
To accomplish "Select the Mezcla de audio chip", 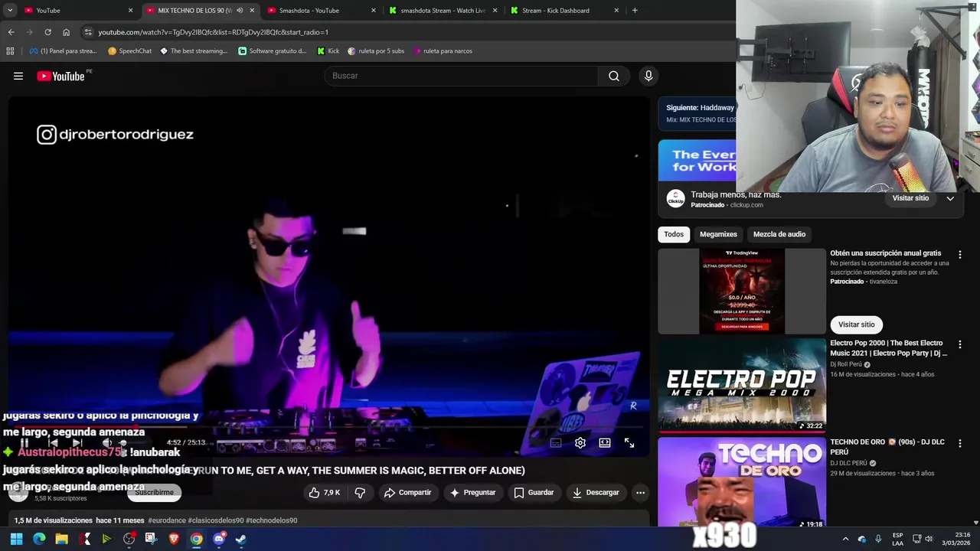I will click(779, 234).
